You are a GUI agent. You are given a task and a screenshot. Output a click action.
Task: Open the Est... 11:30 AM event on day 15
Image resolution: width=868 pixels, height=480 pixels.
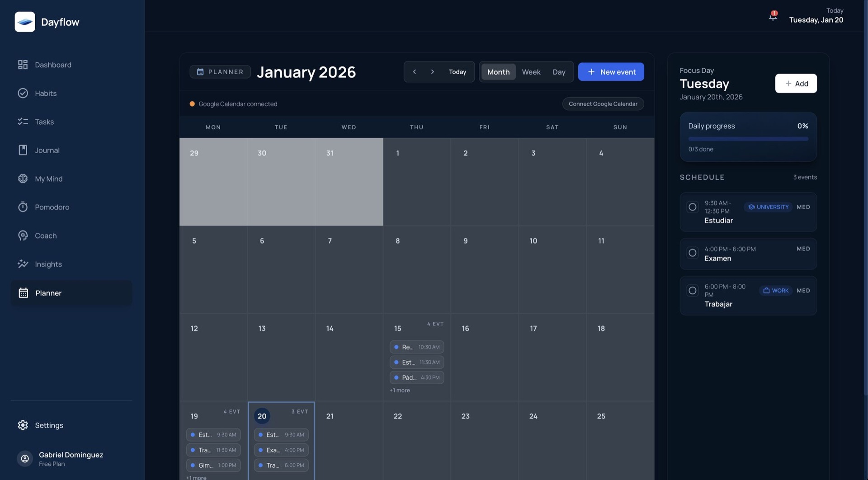417,362
